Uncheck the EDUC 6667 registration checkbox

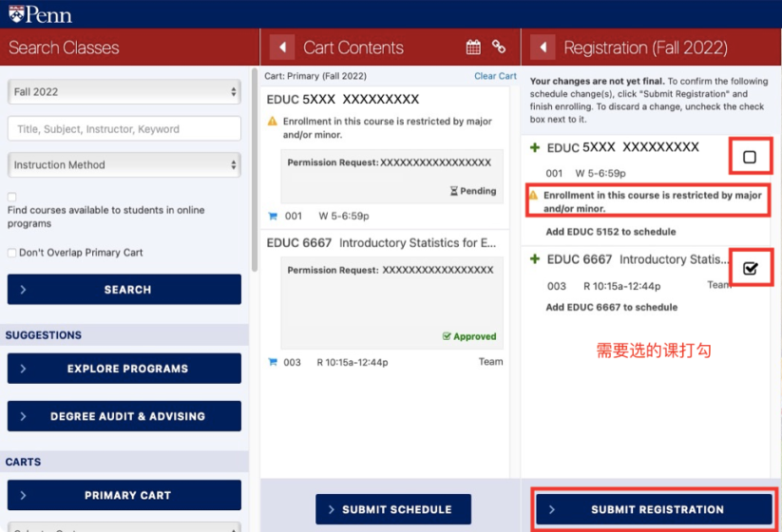[x=750, y=268]
